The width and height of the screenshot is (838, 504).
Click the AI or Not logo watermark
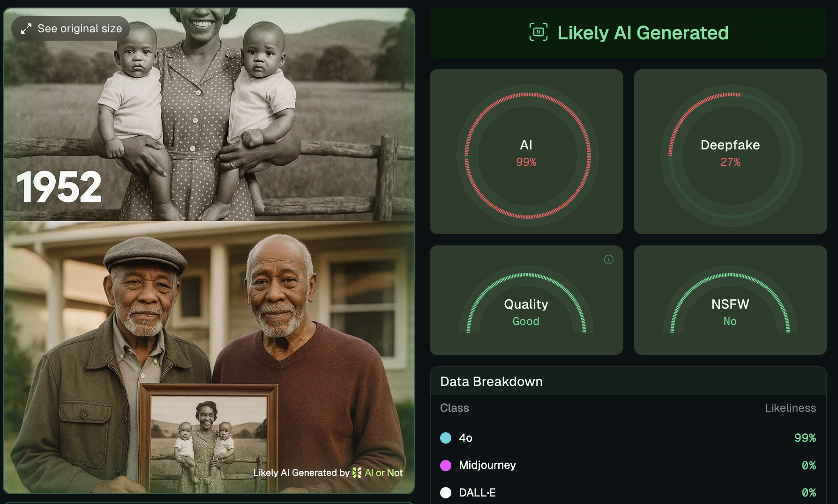point(357,473)
